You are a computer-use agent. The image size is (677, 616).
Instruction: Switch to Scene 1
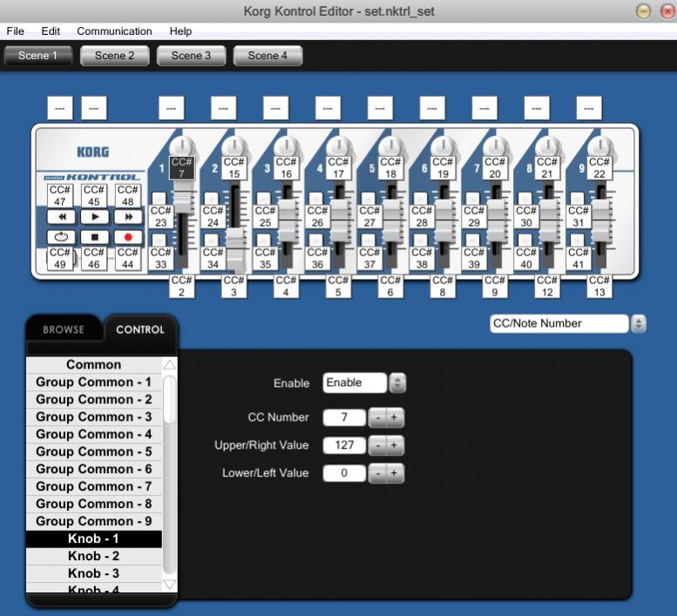38,56
